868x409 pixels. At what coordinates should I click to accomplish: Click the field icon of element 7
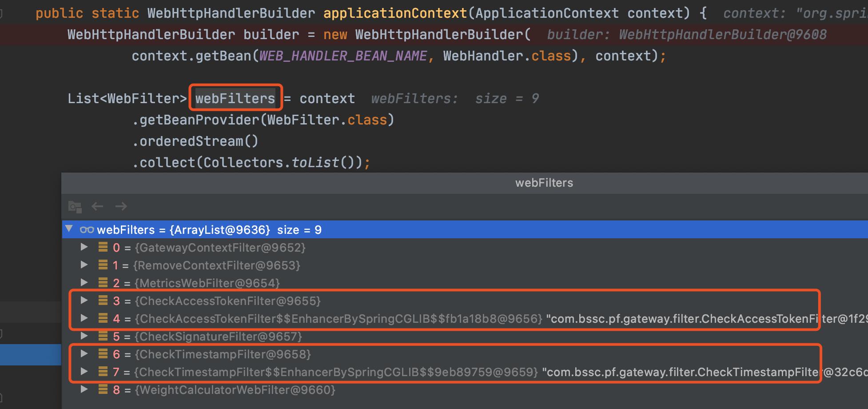pyautogui.click(x=103, y=372)
